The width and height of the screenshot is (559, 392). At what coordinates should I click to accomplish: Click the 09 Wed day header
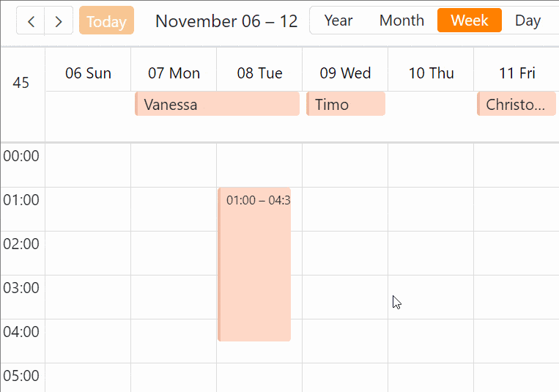coord(345,73)
